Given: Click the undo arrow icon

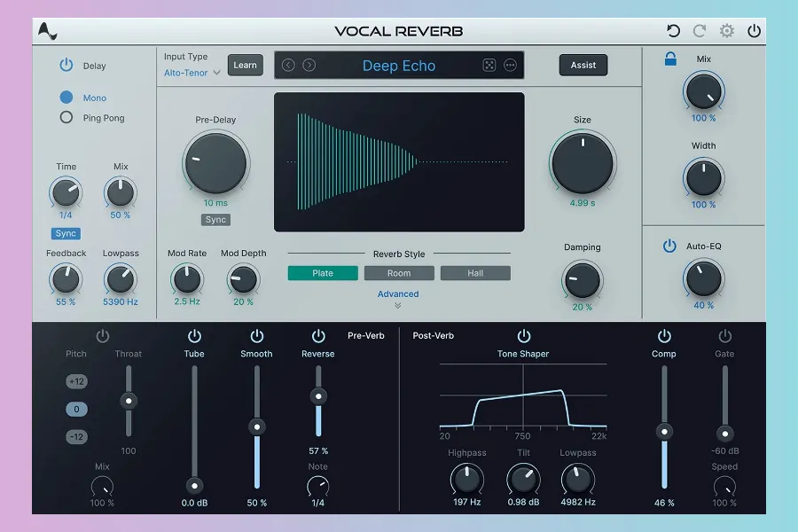Looking at the screenshot, I should click(x=673, y=31).
